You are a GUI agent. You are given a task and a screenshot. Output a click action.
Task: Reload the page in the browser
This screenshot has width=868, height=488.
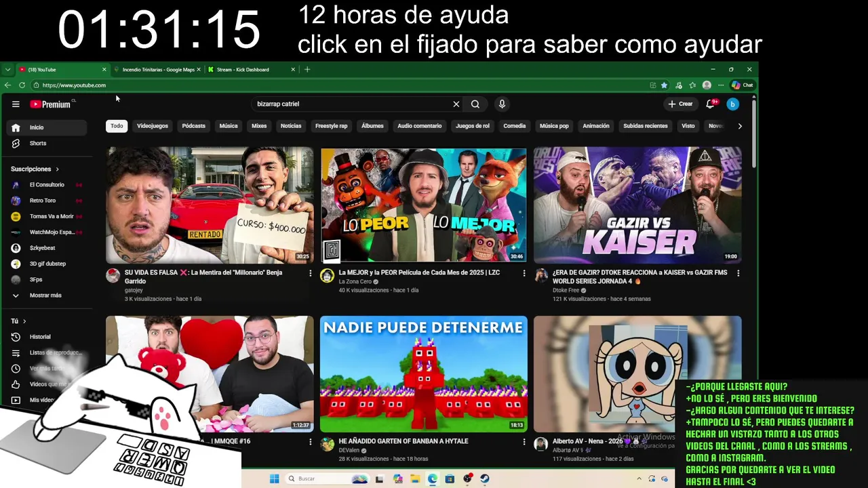[22, 85]
